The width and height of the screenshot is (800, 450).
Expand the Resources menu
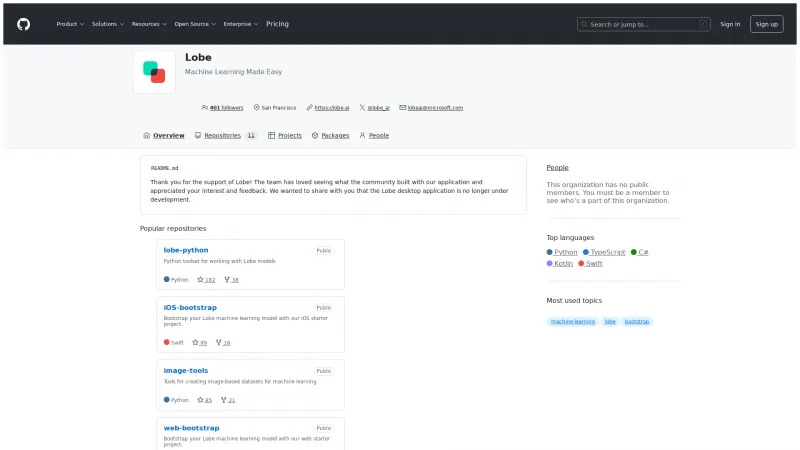(x=149, y=24)
